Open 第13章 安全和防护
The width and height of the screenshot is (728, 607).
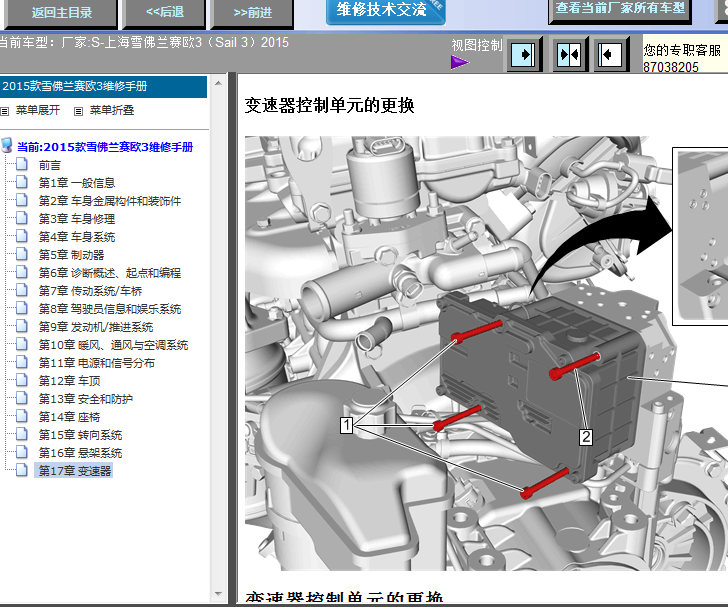[x=85, y=399]
